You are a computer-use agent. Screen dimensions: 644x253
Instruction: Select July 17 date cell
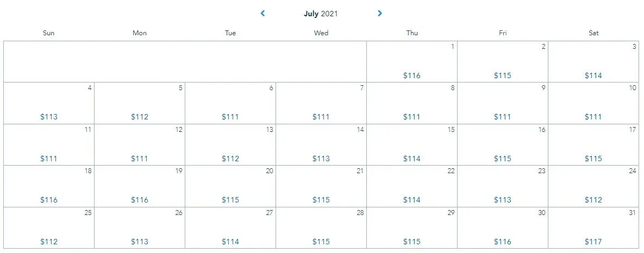[x=593, y=145]
